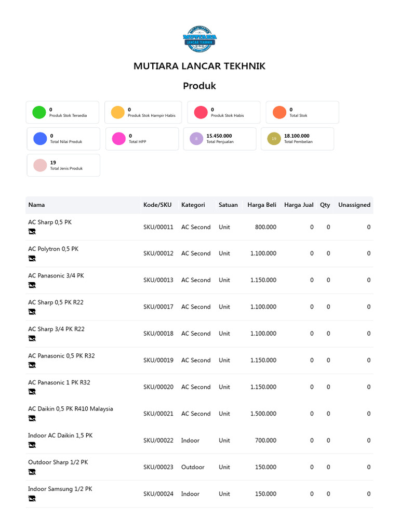This screenshot has width=399, height=532.
Task: Click the no-image icon under Indoor Samsung 1/2 PK
Action: tap(32, 498)
